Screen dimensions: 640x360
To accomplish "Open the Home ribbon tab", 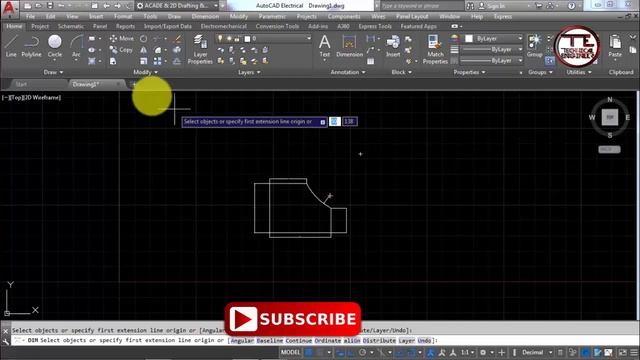I will coord(14,26).
